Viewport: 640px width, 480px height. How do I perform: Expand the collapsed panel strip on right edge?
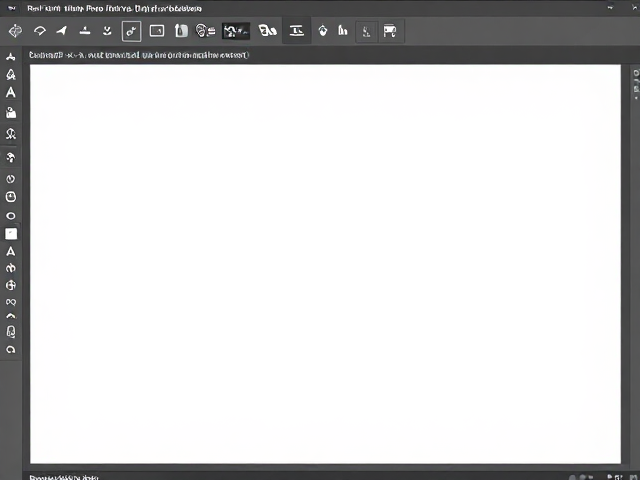(x=636, y=85)
